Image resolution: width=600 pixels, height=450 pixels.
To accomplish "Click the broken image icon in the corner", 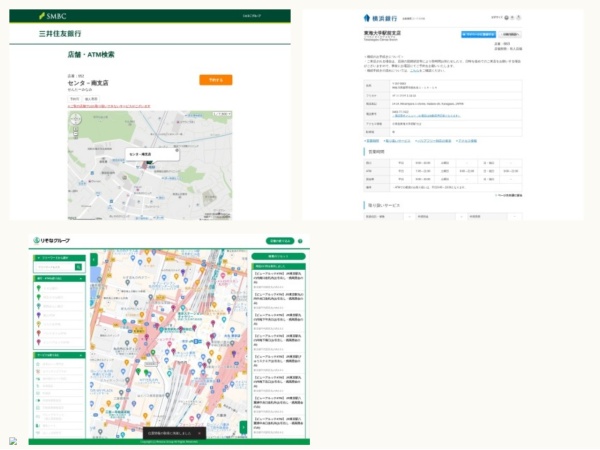I will 13,441.
